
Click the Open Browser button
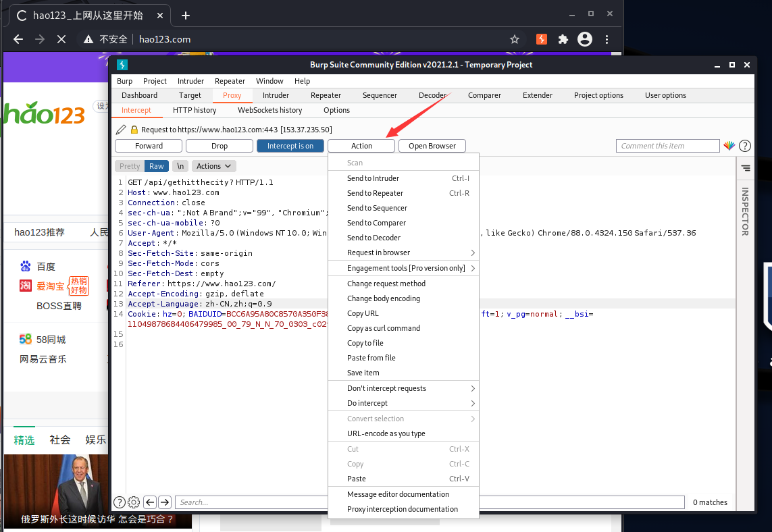tap(432, 146)
